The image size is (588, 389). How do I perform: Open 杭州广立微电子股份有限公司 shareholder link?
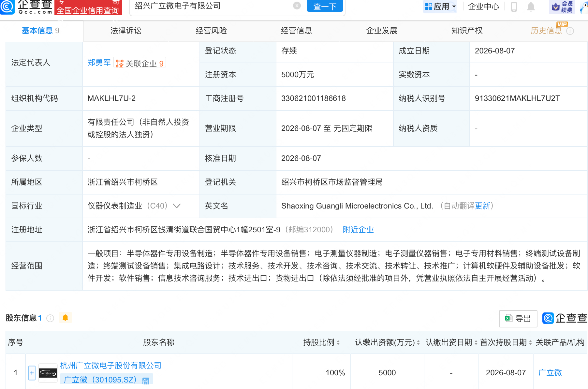[x=111, y=366]
